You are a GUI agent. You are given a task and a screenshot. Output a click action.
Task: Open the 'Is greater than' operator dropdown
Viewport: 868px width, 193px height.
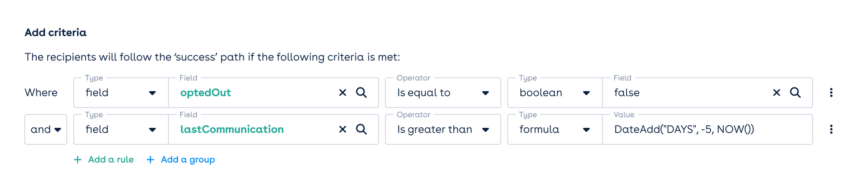coord(443,130)
